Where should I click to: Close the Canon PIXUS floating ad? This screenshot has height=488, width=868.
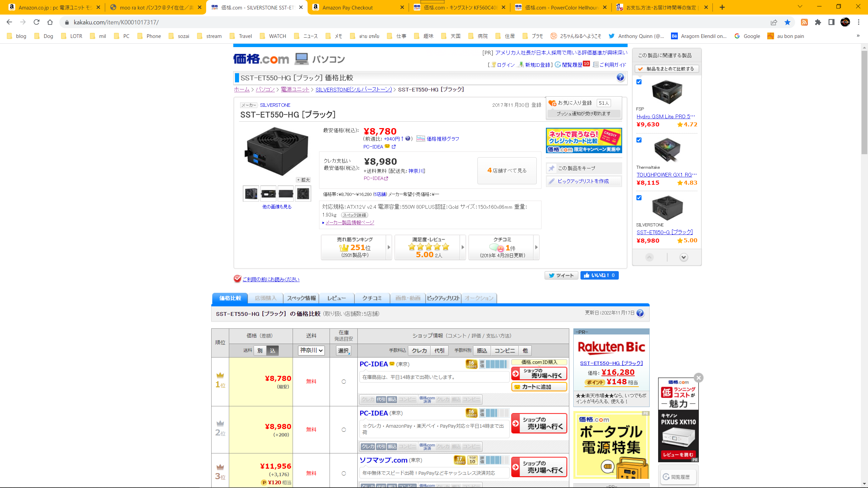pos(698,378)
